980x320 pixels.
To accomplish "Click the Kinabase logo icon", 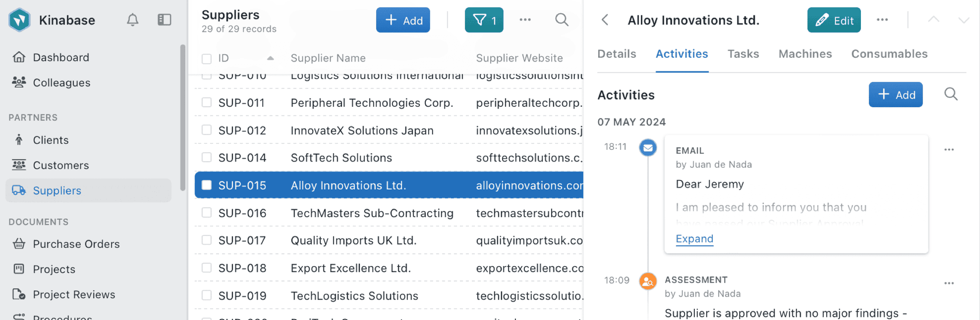I will [20, 20].
